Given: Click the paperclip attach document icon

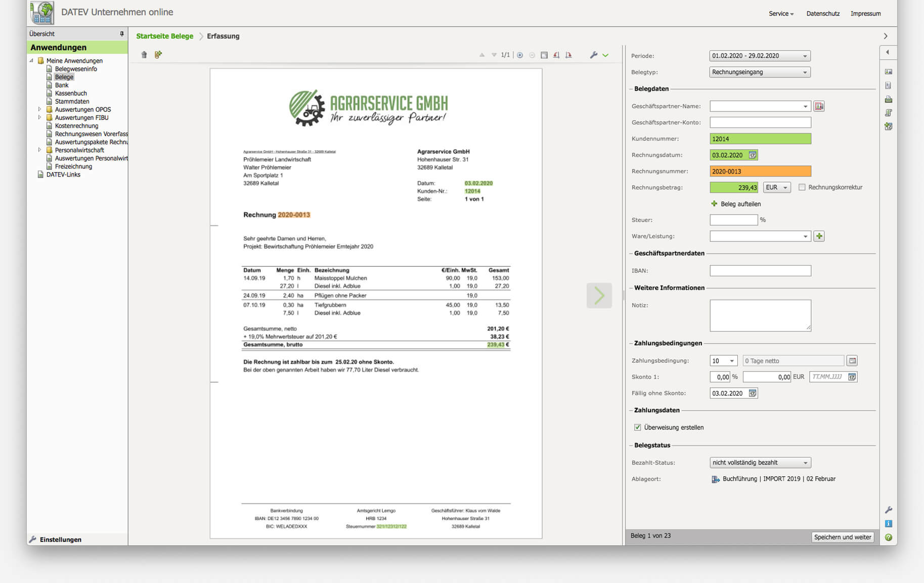Looking at the screenshot, I should (x=158, y=55).
